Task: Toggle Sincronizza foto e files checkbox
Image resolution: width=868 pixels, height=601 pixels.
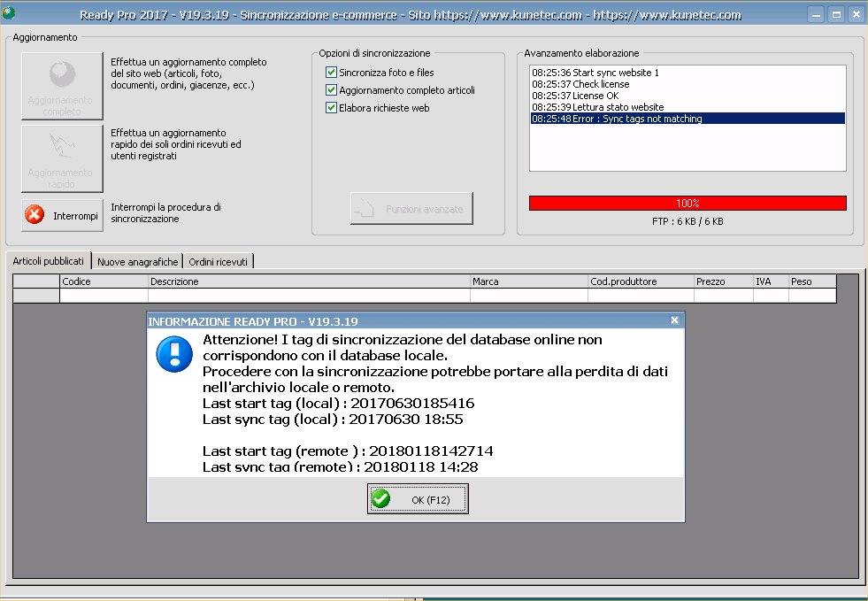Action: 331,72
